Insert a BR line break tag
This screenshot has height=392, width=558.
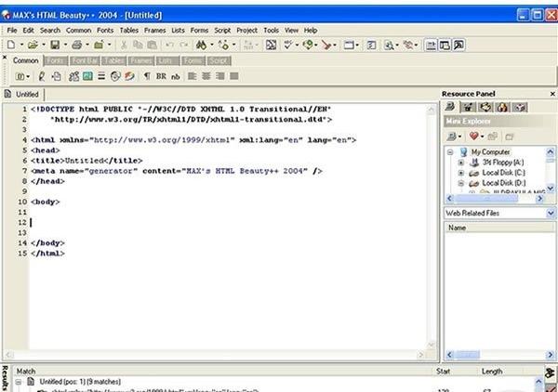[x=161, y=76]
